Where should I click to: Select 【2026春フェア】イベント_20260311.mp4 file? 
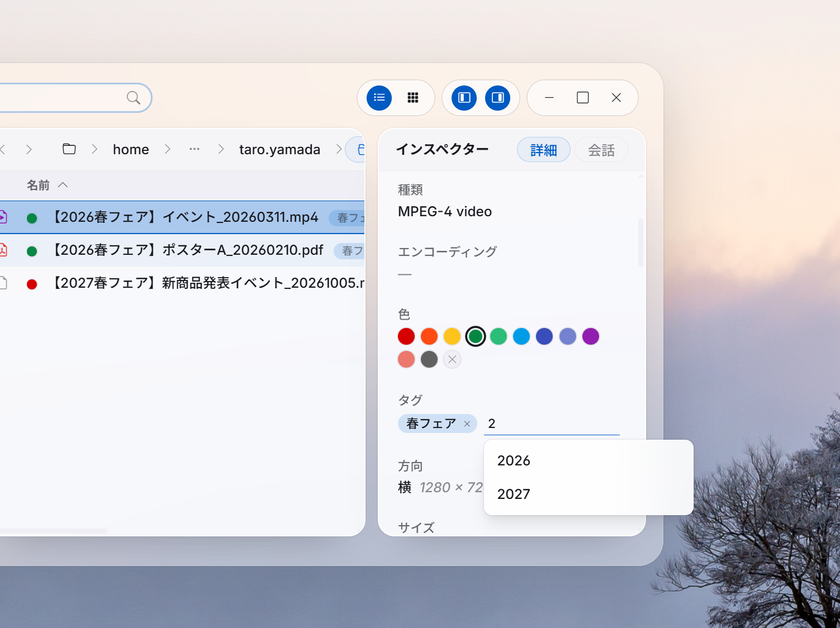182,217
